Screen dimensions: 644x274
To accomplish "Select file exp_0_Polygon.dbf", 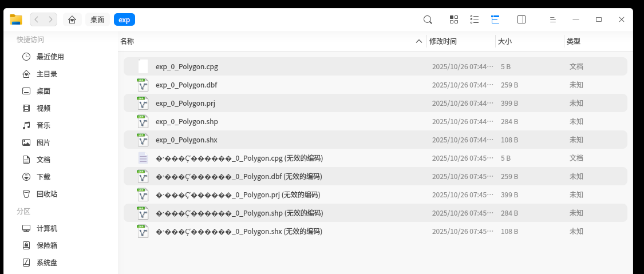I will [376, 85].
